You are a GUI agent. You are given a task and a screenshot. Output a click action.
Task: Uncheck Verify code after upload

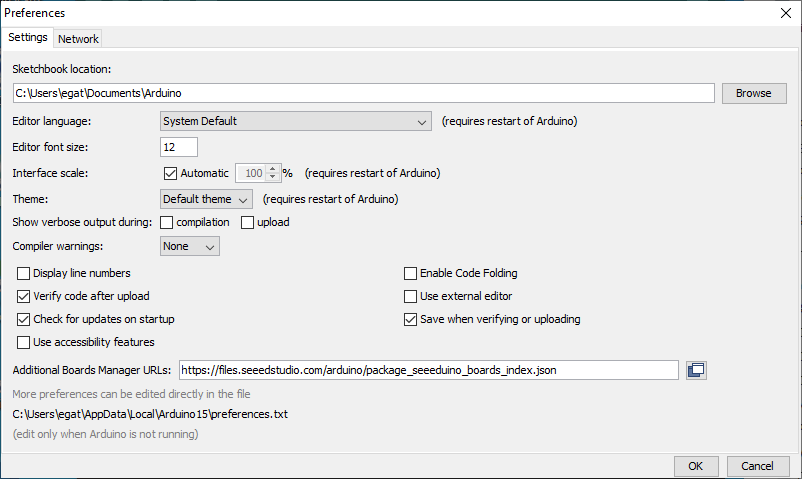pyautogui.click(x=24, y=296)
